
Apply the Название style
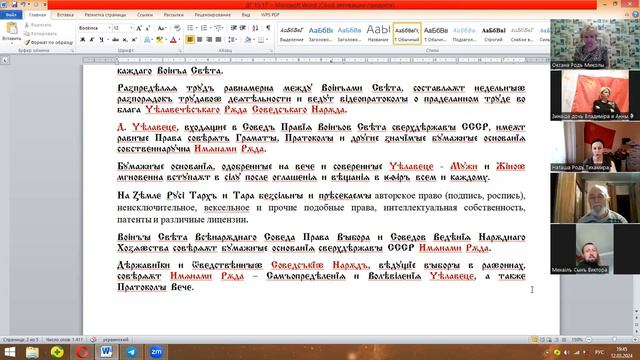tap(378, 34)
